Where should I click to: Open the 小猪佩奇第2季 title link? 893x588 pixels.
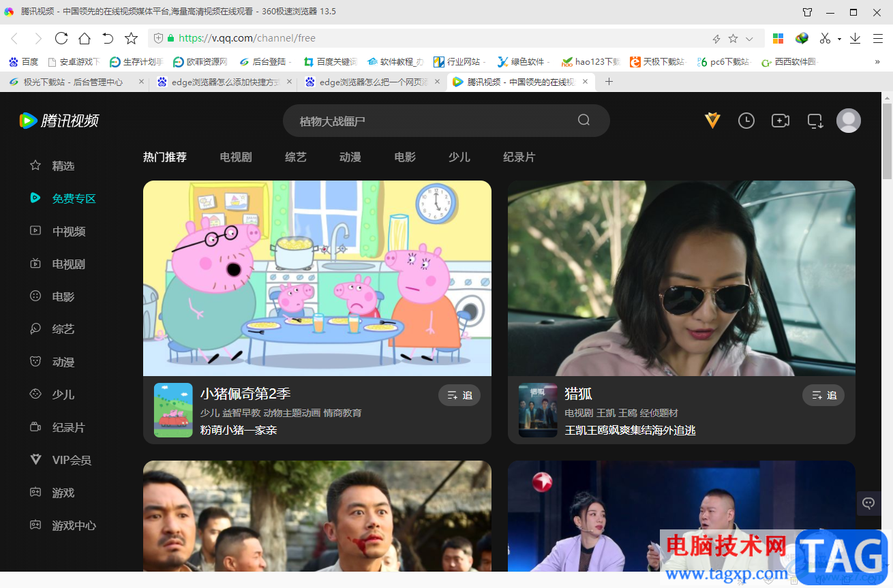coord(245,394)
